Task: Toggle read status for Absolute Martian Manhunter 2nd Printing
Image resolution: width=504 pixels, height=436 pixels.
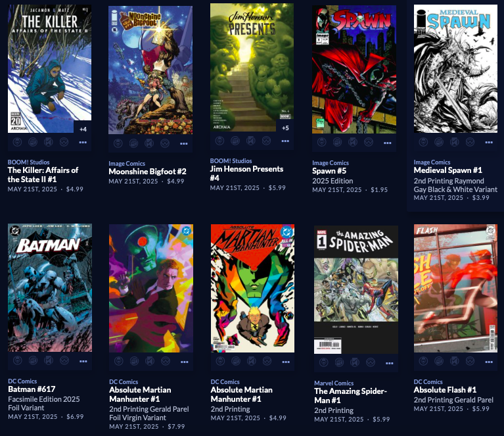Action: point(252,361)
